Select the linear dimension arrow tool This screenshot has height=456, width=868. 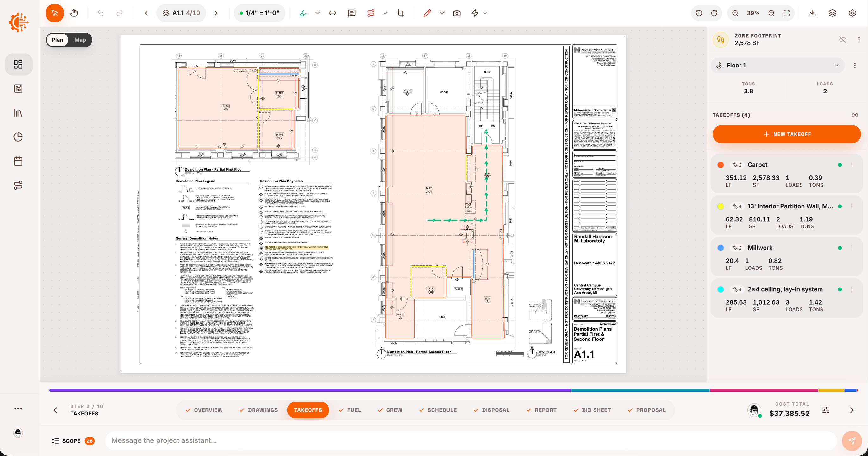click(333, 13)
